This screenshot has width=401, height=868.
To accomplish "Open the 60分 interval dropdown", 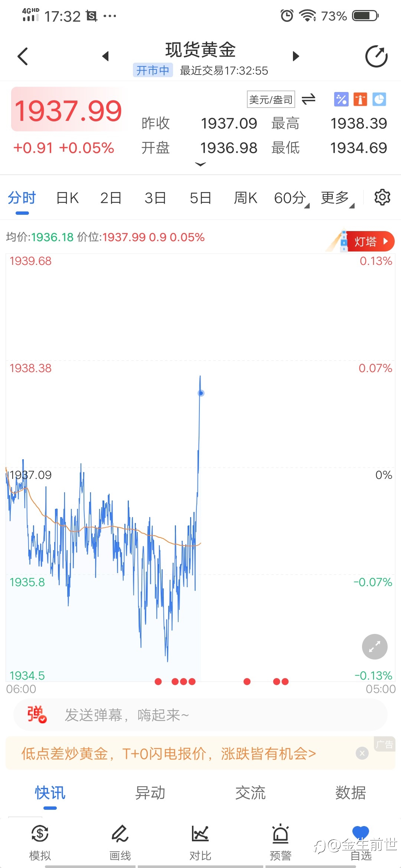I will tap(292, 198).
